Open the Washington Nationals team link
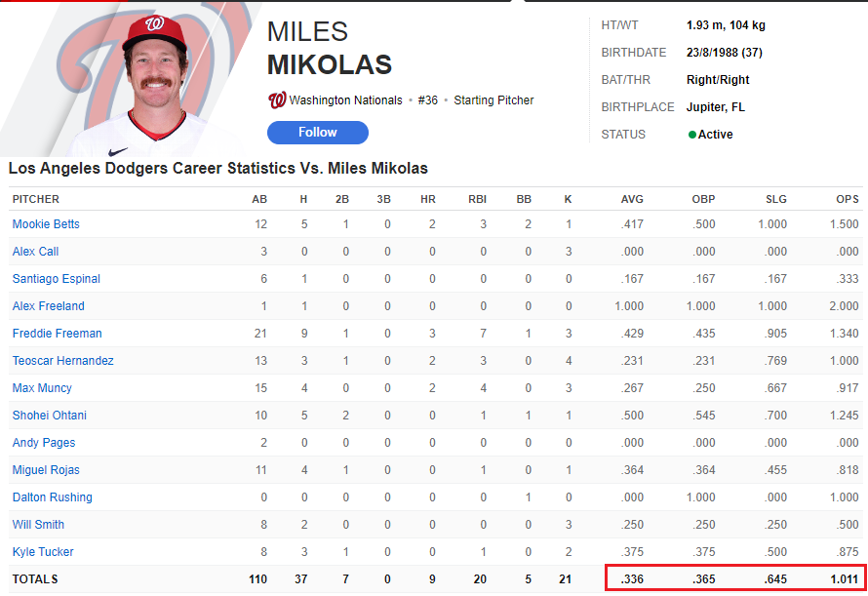Viewport: 868px width, 596px height. [345, 100]
